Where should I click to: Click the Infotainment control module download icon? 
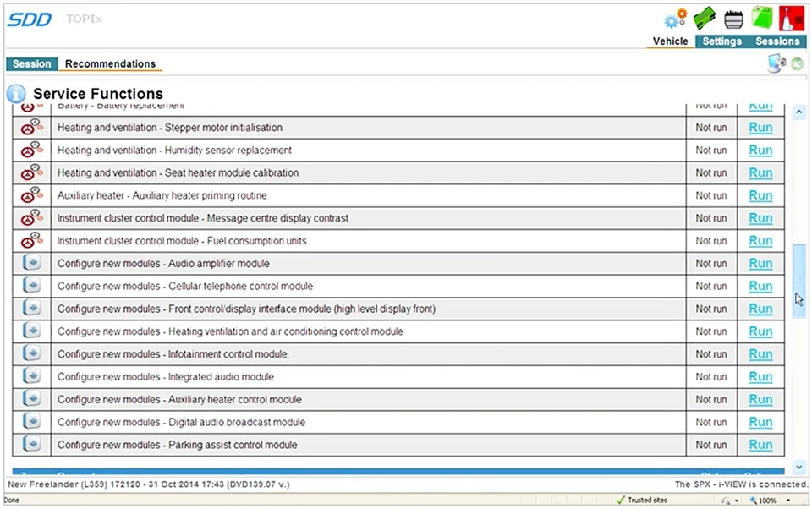click(x=32, y=353)
